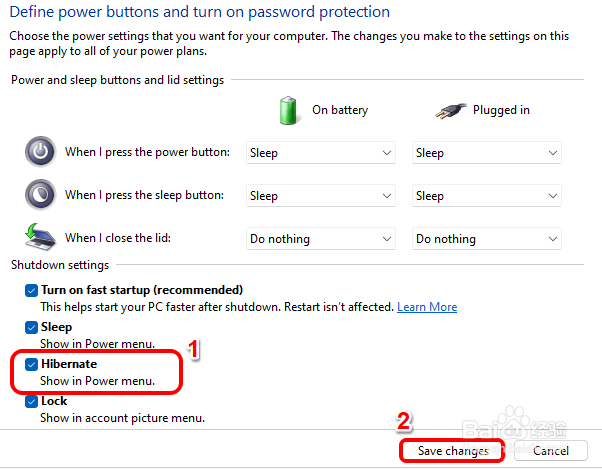602x470 pixels.
Task: Open close lid plugged in dropdown
Action: click(x=486, y=239)
